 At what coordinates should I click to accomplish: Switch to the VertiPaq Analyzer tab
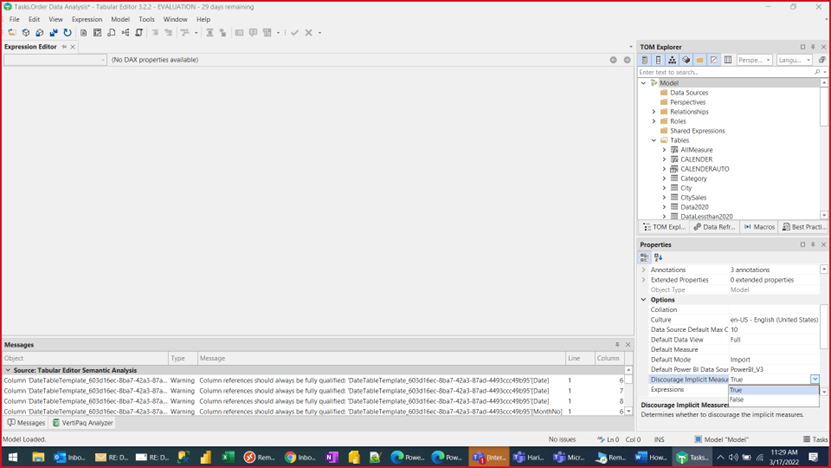pos(83,423)
